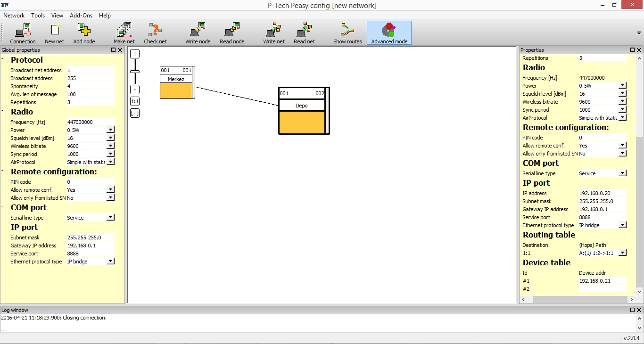This screenshot has width=644, height=344.
Task: Click Service port field in Properties panel
Action: [602, 217]
